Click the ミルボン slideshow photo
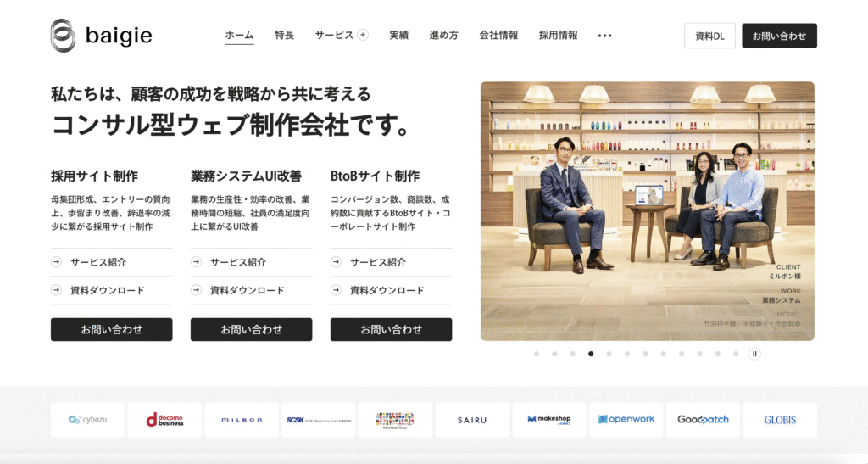868x464 pixels. click(647, 211)
